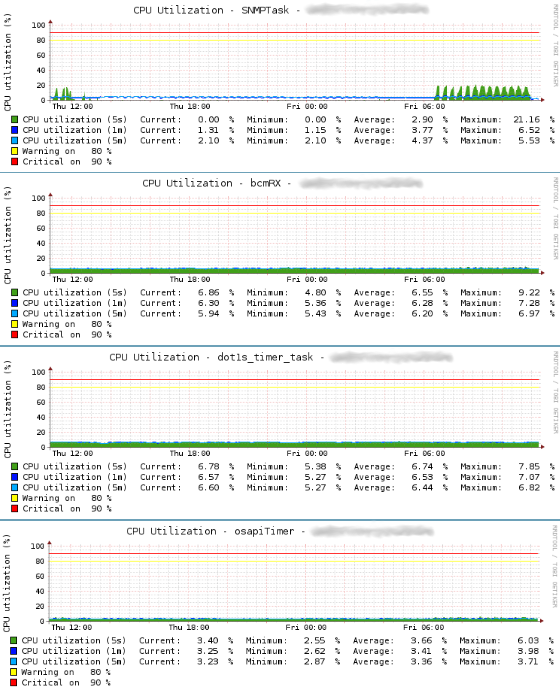Click bcmRX 5s Maximum value 9.22

pos(529,293)
